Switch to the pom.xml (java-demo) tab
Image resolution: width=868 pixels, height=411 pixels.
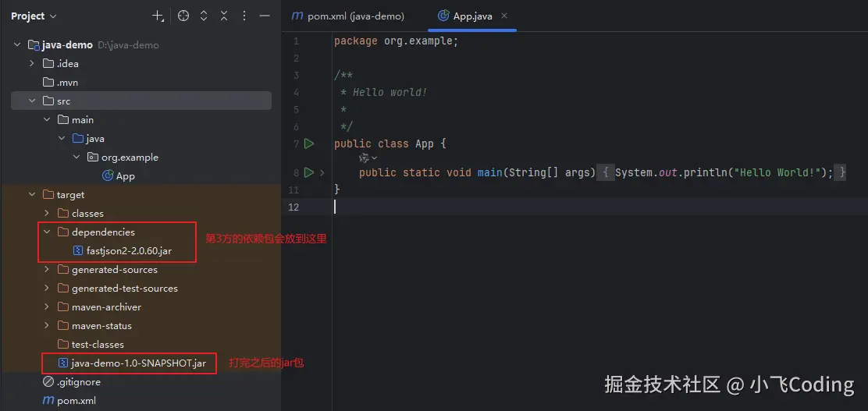(x=347, y=16)
